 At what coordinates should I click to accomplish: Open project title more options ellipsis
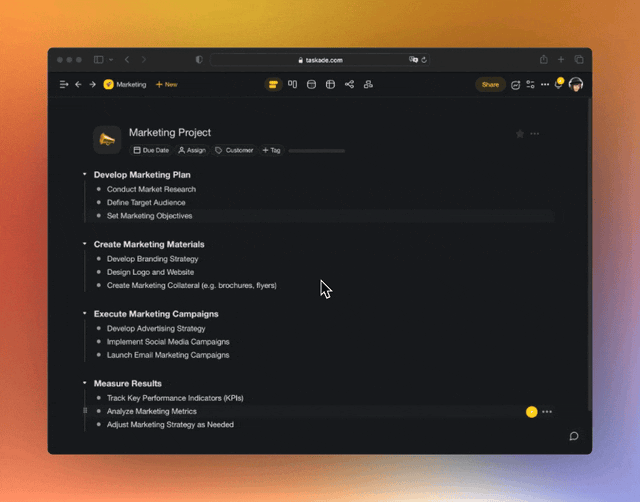click(x=534, y=134)
